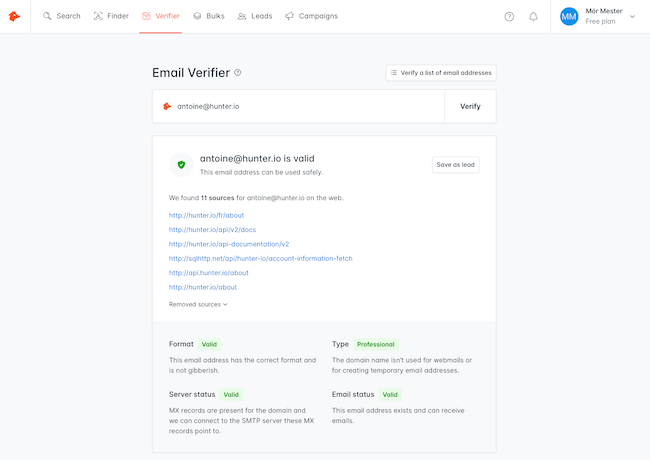Click the MM user avatar
The height and width of the screenshot is (460, 650).
[569, 17]
